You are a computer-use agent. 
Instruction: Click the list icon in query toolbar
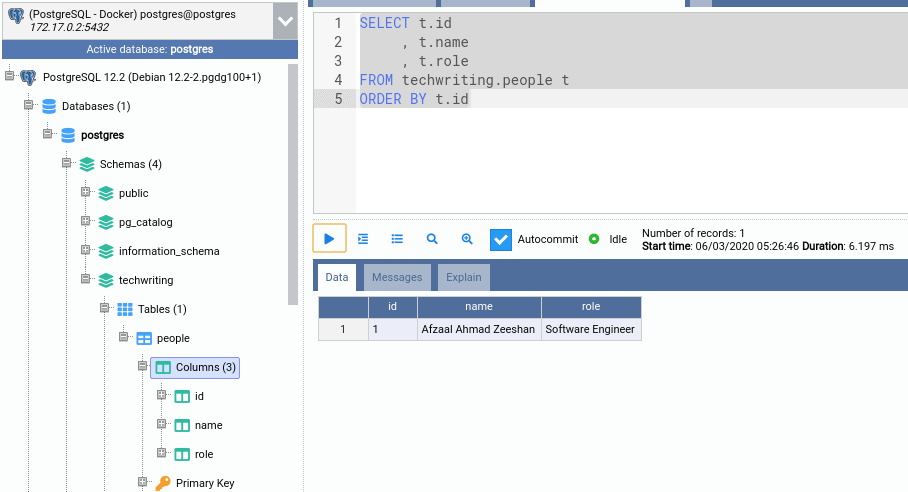pyautogui.click(x=397, y=239)
